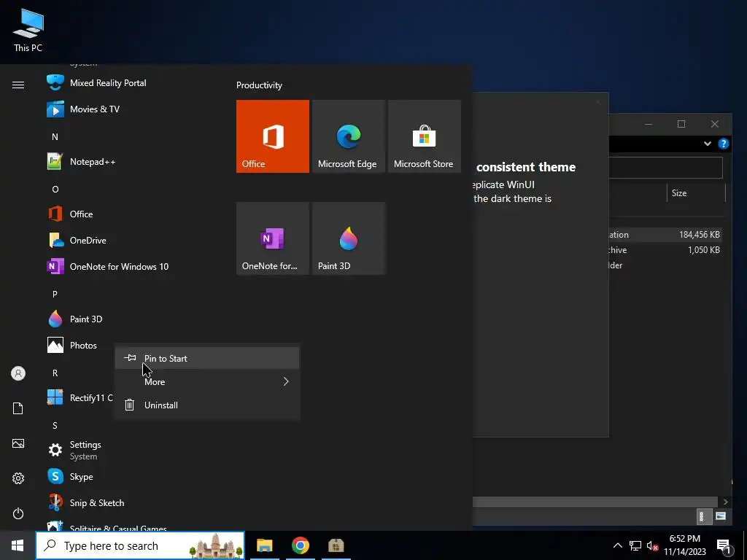Click the horizontal scrollbar right arrow in Explorer

tap(726, 502)
